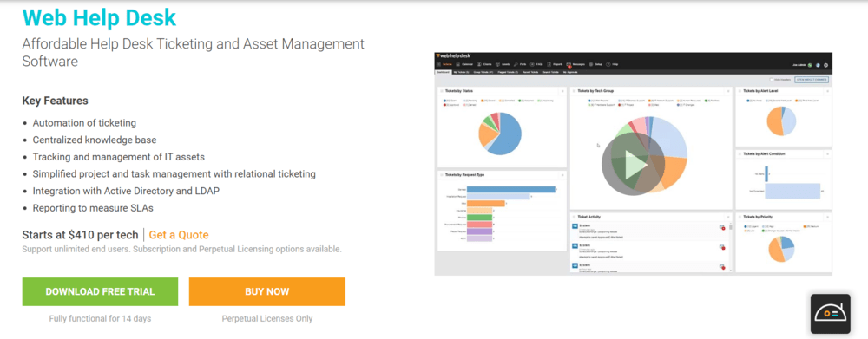Click the blue user profile icon in the preview header
The width and height of the screenshot is (868, 339).
coord(819,65)
